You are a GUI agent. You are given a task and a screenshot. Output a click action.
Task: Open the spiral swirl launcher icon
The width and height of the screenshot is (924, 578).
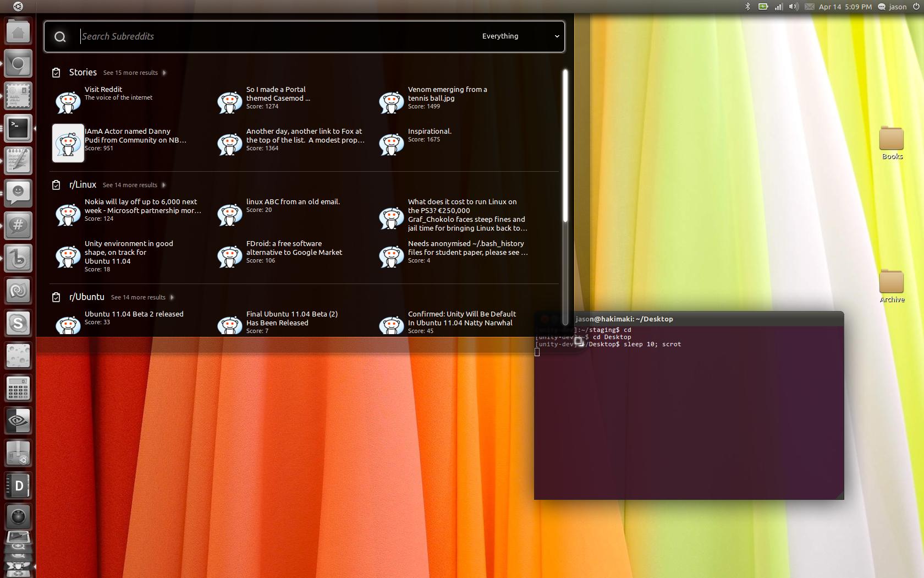click(x=18, y=291)
